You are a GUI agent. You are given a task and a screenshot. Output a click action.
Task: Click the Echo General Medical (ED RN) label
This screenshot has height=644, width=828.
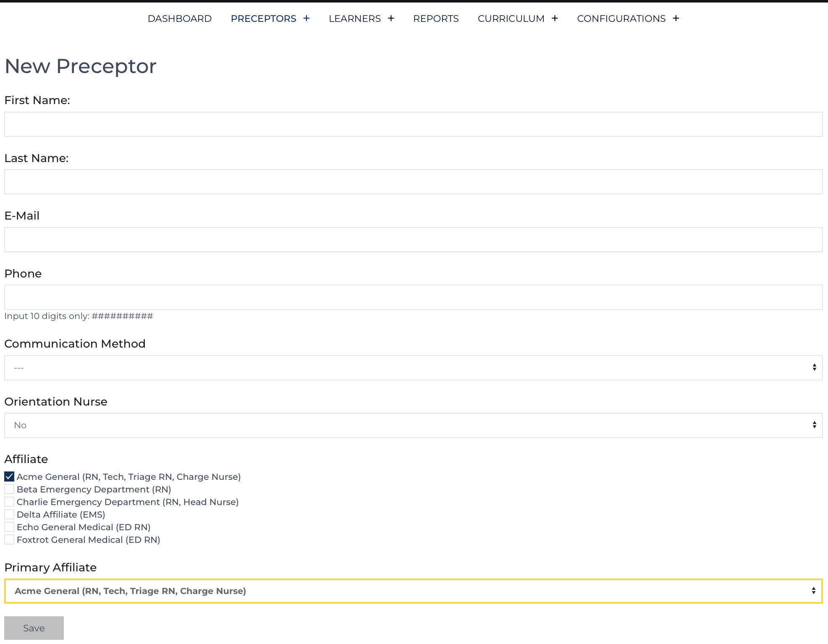84,527
